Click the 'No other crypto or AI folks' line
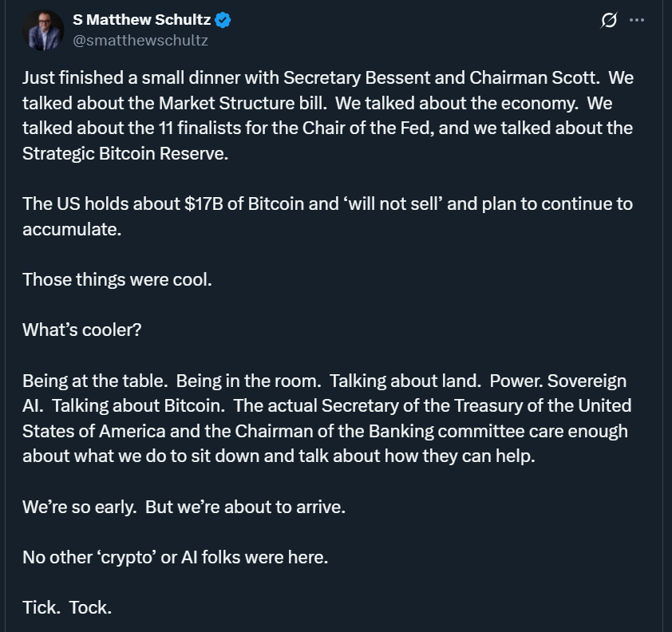672x632 pixels. click(x=175, y=557)
